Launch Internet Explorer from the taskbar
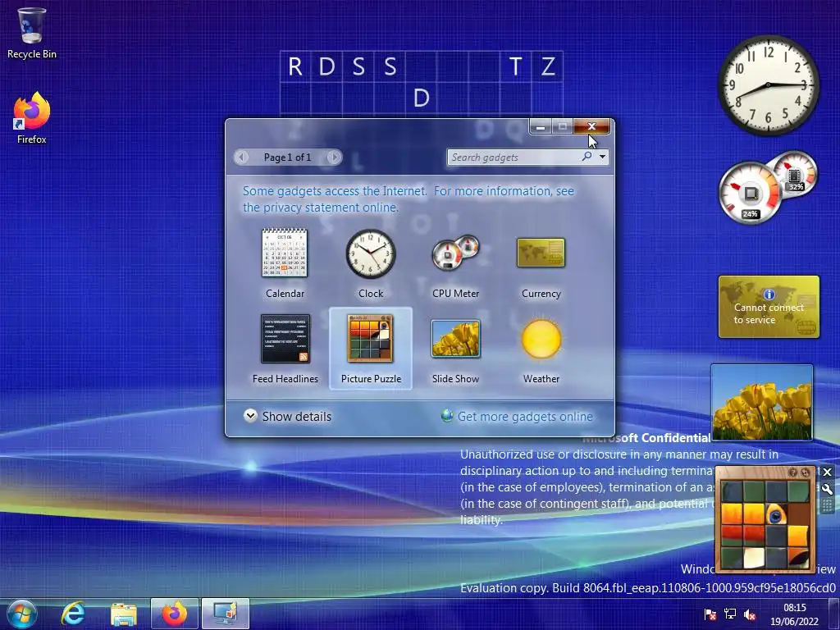Viewport: 840px width, 630px height. pyautogui.click(x=73, y=614)
